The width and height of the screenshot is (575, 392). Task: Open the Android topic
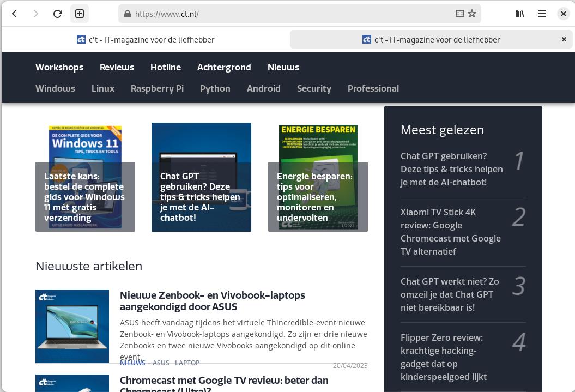pyautogui.click(x=264, y=88)
